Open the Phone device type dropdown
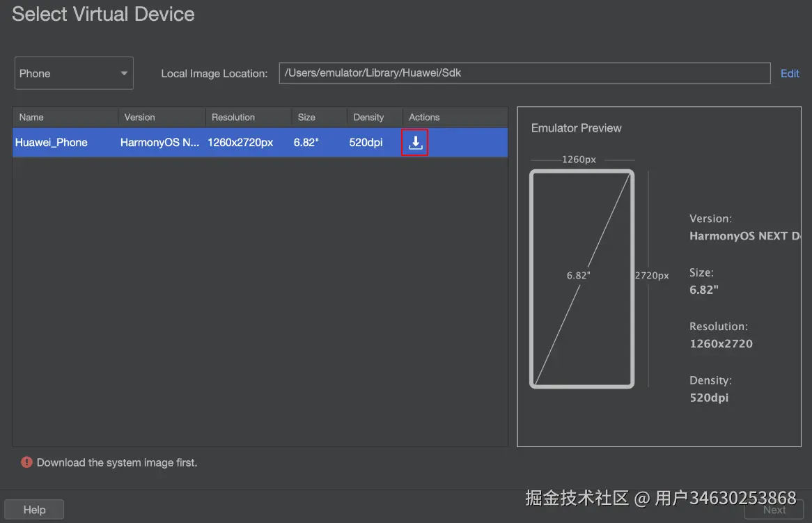Viewport: 812px width, 523px height. click(x=74, y=73)
